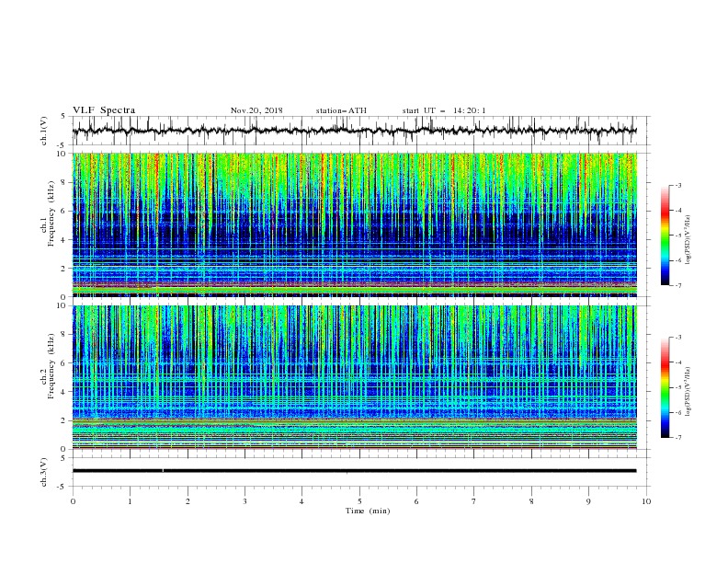The image size is (728, 563).
Task: Click the 9 minute tick on time axis
Action: 588,501
